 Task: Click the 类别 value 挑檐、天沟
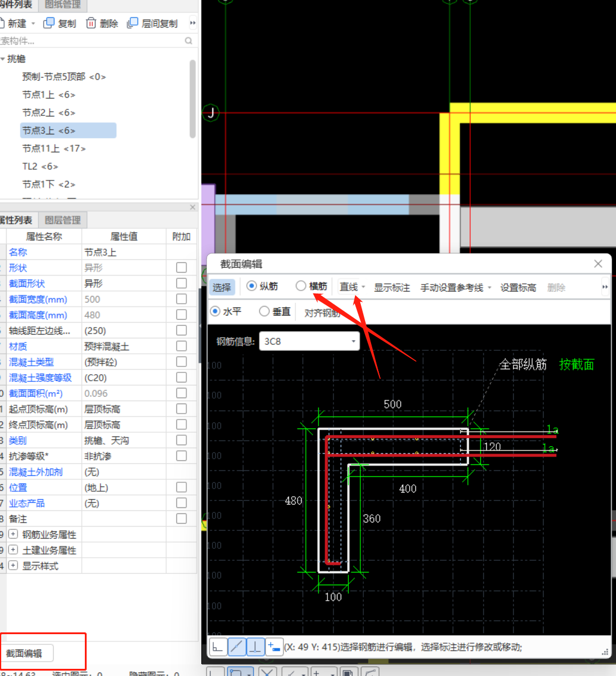(124, 440)
